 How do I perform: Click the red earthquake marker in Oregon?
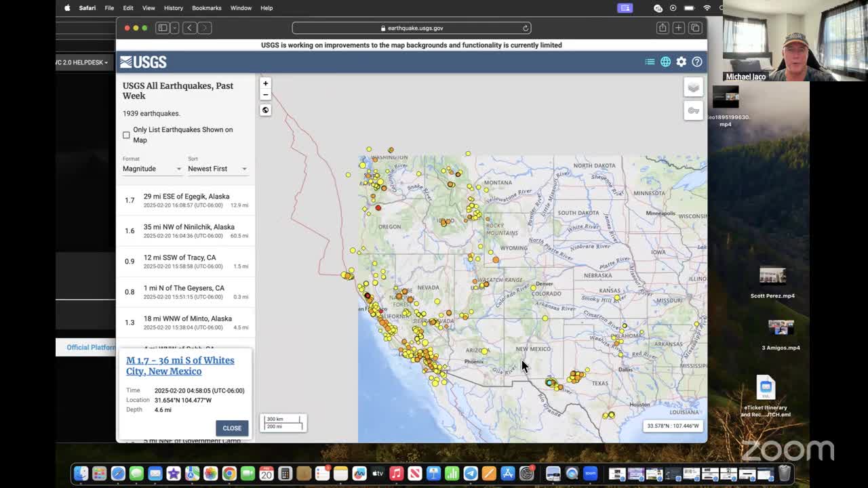pos(378,207)
